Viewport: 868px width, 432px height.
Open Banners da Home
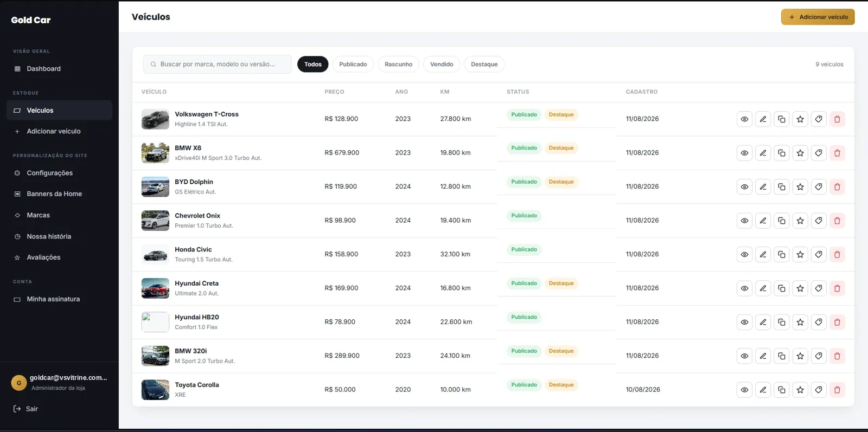point(59,194)
